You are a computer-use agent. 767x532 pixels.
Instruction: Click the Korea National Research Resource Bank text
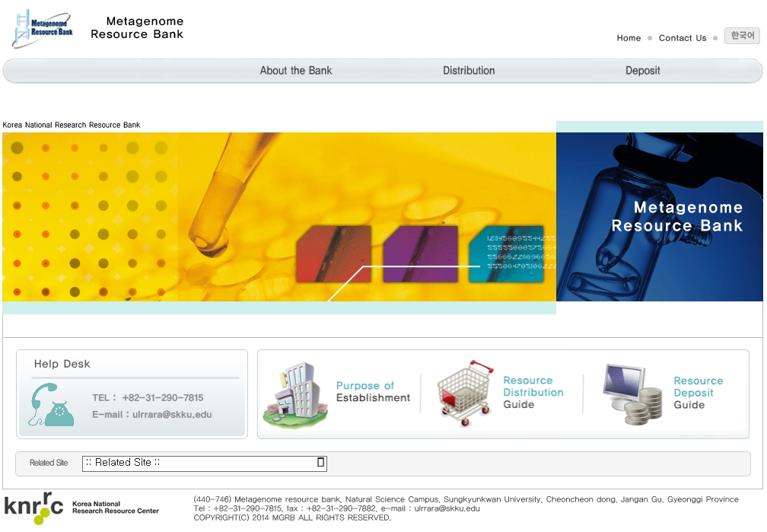coord(72,125)
